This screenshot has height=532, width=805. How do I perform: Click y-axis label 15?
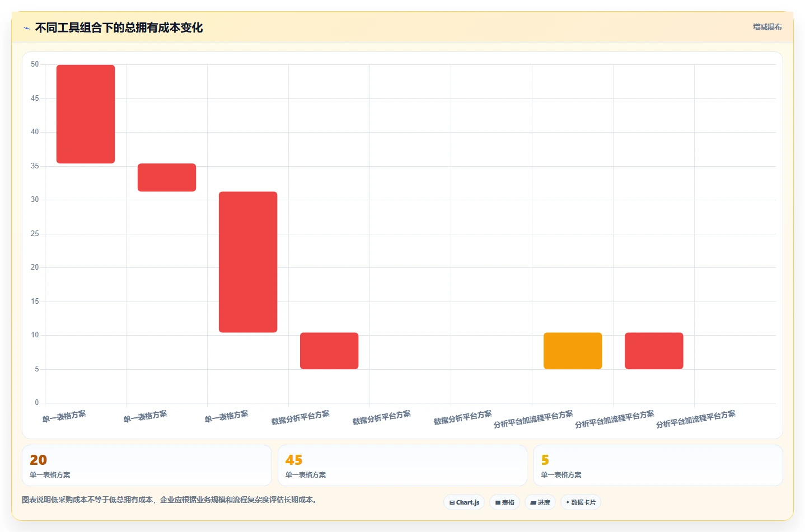pyautogui.click(x=35, y=302)
